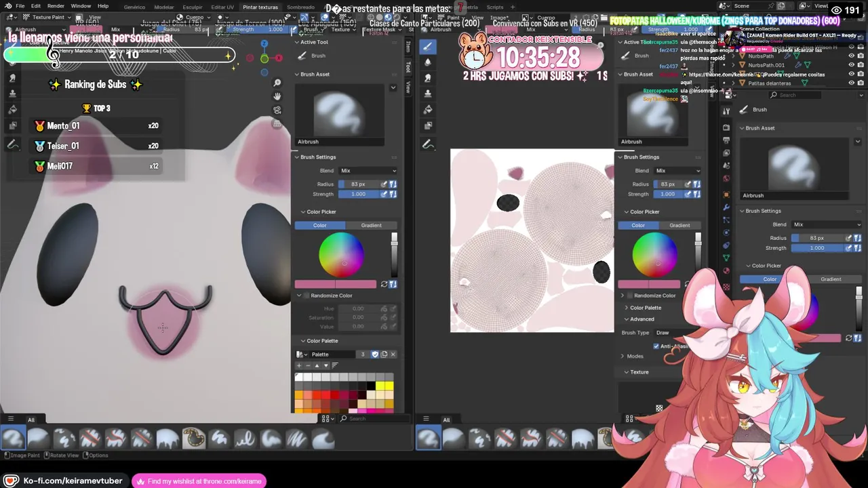Move palette color up with arrow
Image resolution: width=868 pixels, height=488 pixels.
(316, 365)
